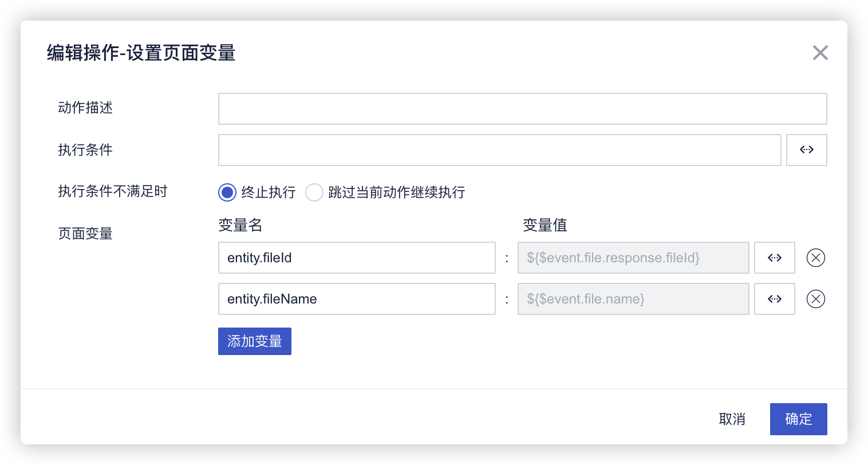Open expression editor for entity.fileName value
Viewport: 868px width, 465px height.
pos(774,299)
